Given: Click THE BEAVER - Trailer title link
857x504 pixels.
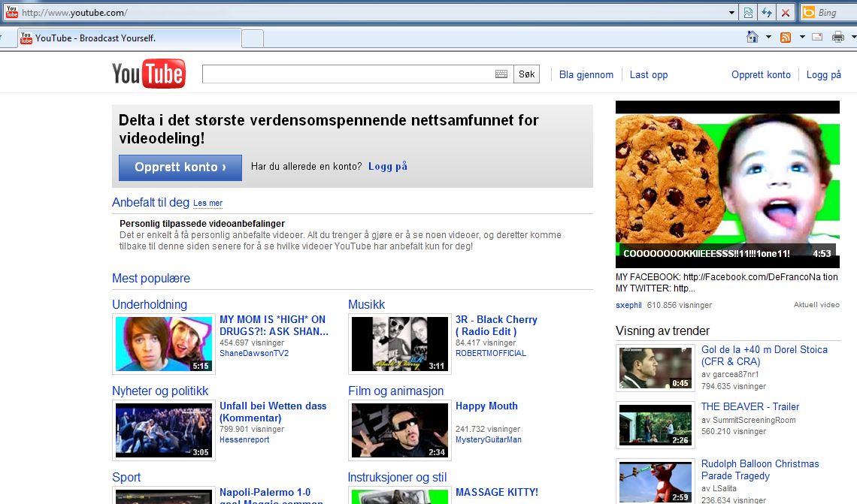Looking at the screenshot, I should click(750, 407).
